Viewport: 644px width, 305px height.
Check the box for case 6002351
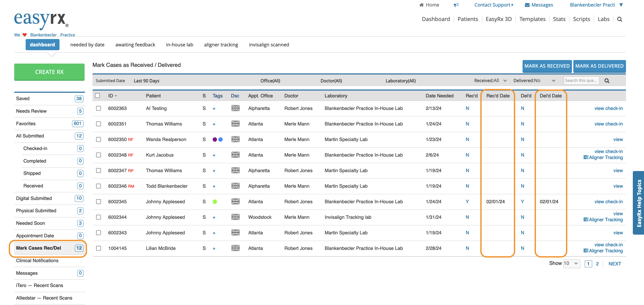pyautogui.click(x=99, y=124)
